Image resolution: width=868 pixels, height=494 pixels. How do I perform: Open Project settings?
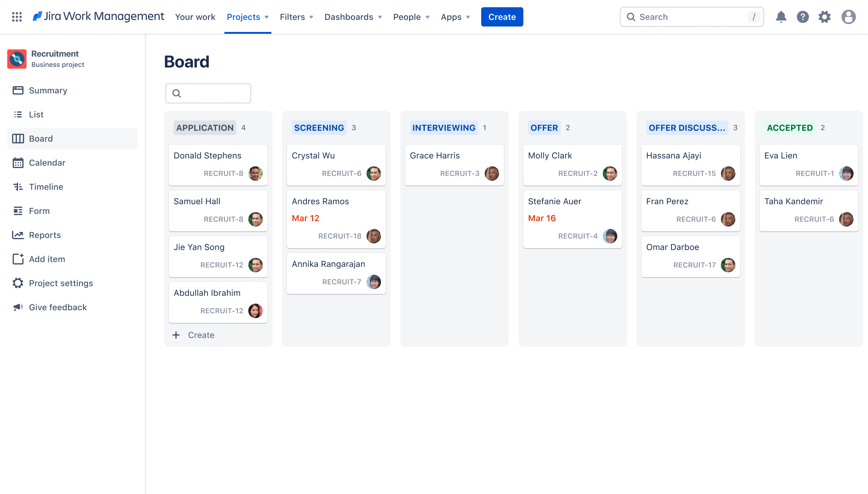tap(61, 283)
